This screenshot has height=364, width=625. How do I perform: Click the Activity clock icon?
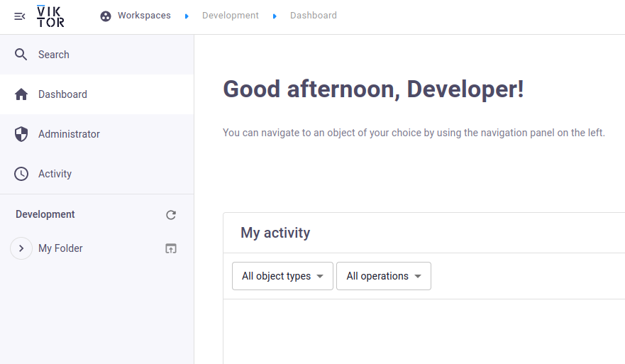(21, 174)
